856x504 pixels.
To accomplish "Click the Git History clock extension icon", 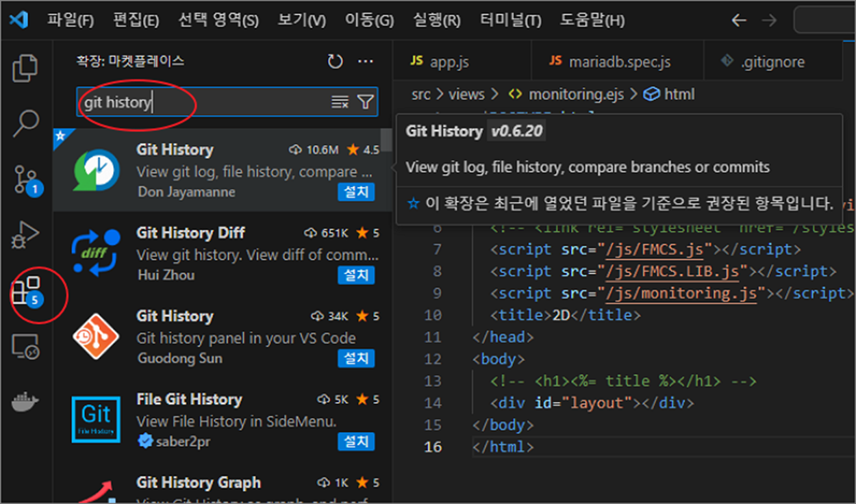I will [97, 171].
